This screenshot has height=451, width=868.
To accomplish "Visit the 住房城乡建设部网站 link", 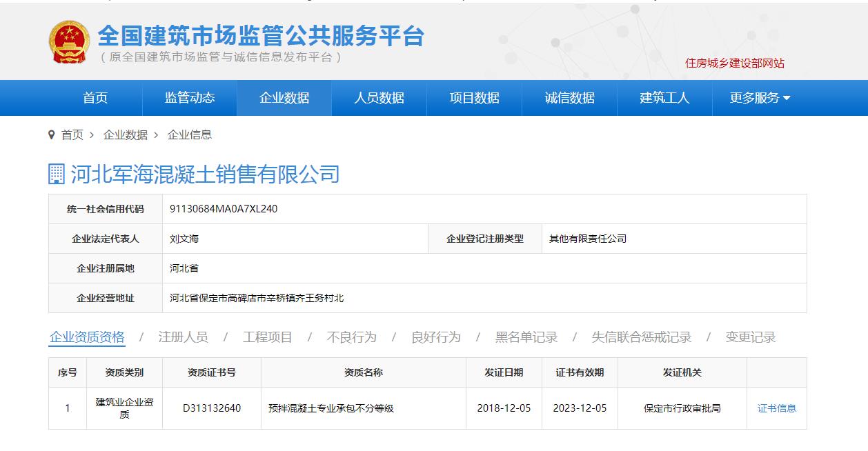I will click(735, 63).
